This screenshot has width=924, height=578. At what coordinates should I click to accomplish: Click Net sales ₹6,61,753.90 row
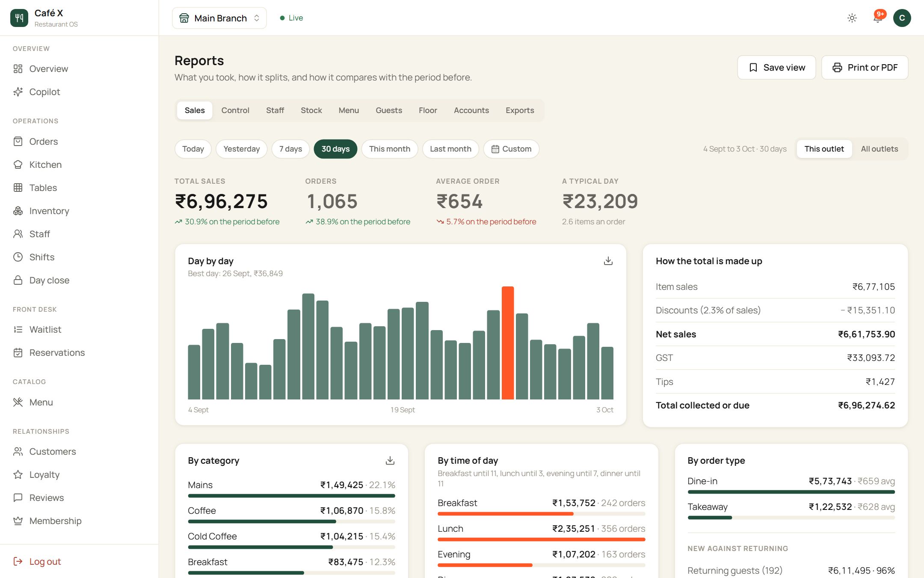coord(775,334)
